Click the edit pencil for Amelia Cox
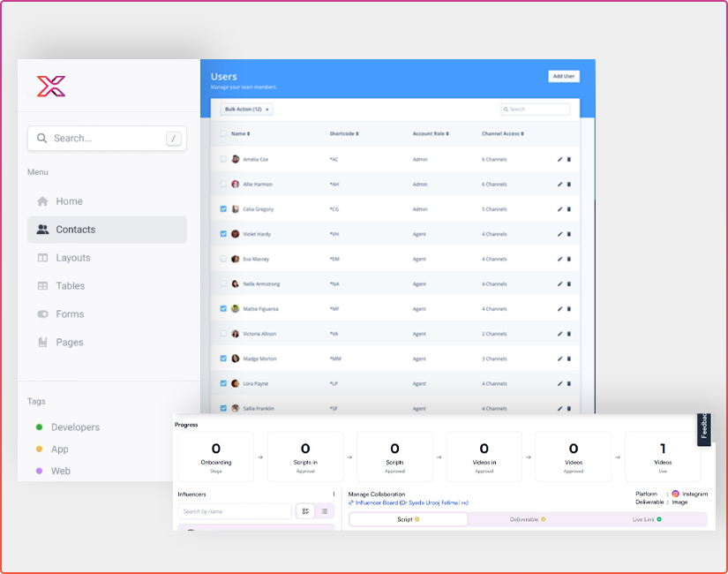Image resolution: width=728 pixels, height=574 pixels. tap(559, 159)
